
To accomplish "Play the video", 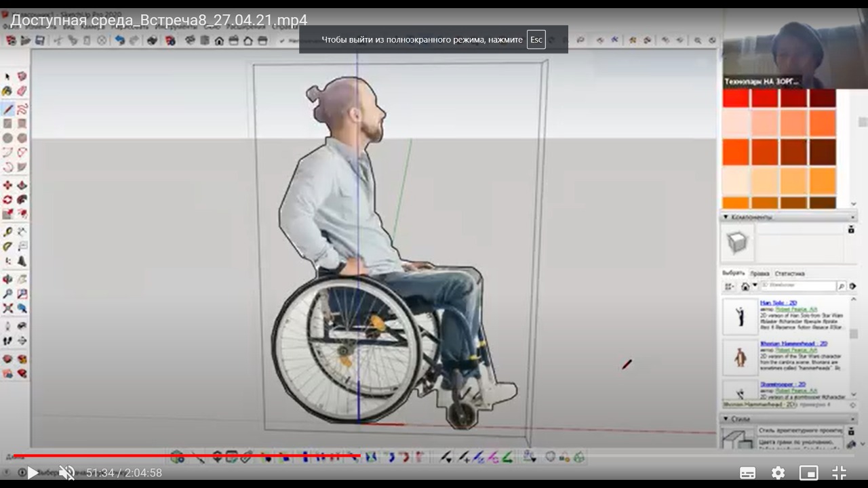I will point(33,472).
